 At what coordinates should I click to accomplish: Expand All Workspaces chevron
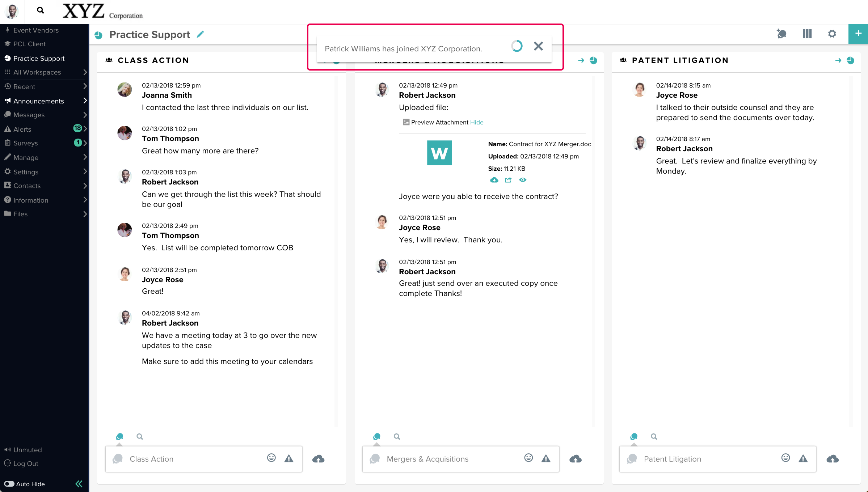(85, 72)
